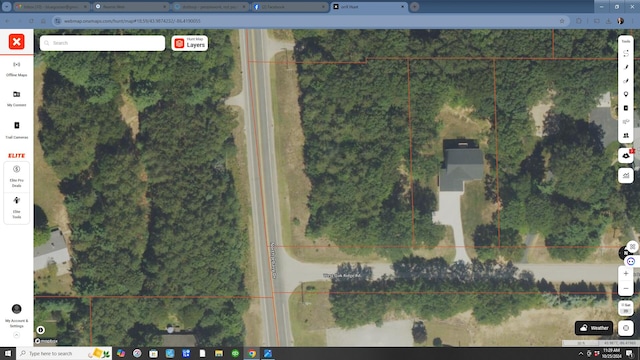The height and width of the screenshot is (360, 640).
Task: Open a new browser tab
Action: point(415,7)
